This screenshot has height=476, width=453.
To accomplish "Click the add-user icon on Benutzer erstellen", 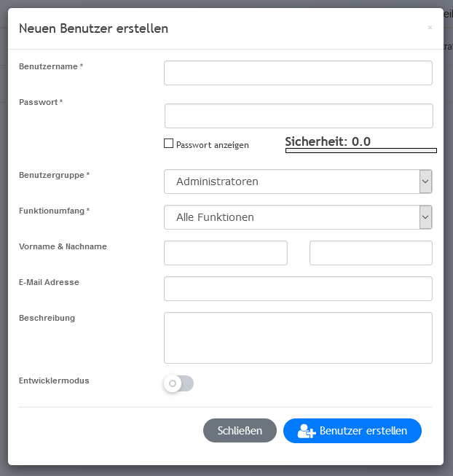I will coord(307,431).
